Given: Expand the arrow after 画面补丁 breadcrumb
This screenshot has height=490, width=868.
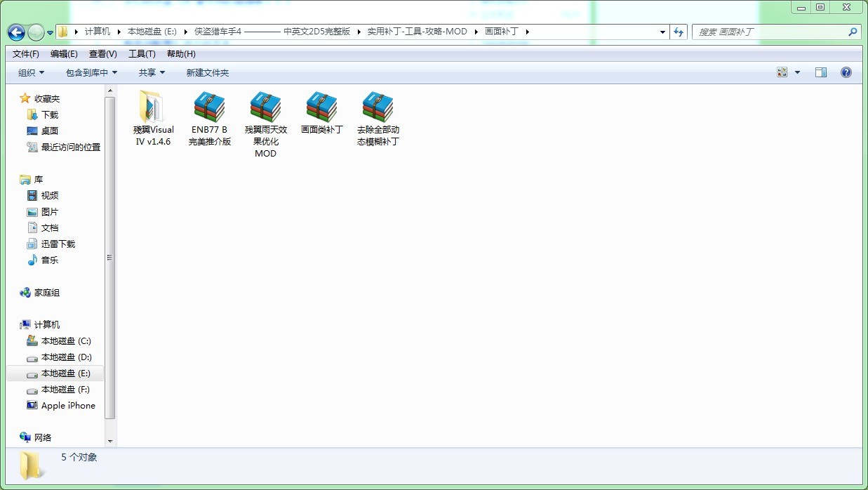Looking at the screenshot, I should [x=528, y=32].
